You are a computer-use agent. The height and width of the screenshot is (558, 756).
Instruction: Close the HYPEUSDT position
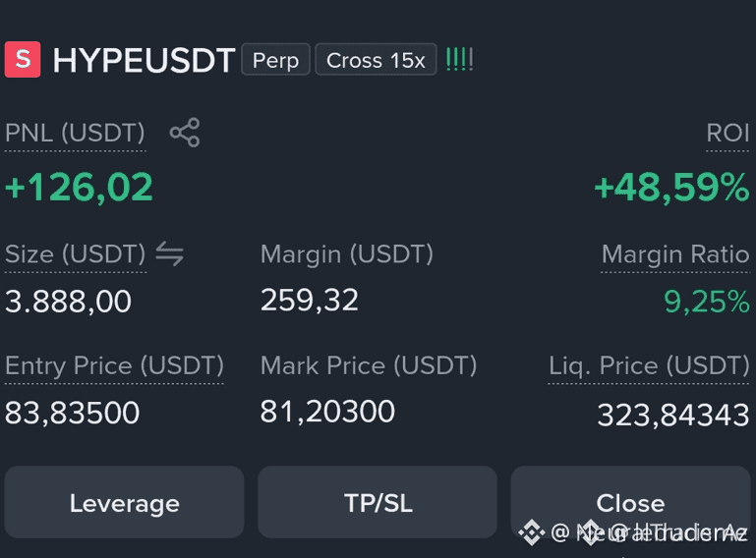[630, 503]
